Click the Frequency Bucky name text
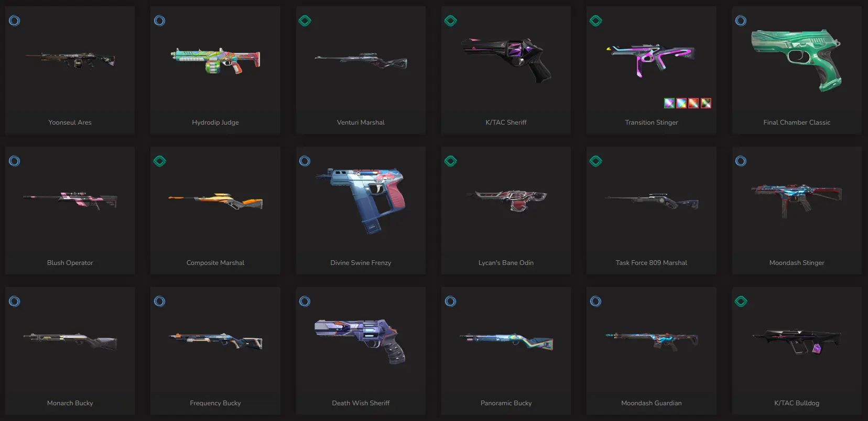The width and height of the screenshot is (868, 421). pos(215,403)
